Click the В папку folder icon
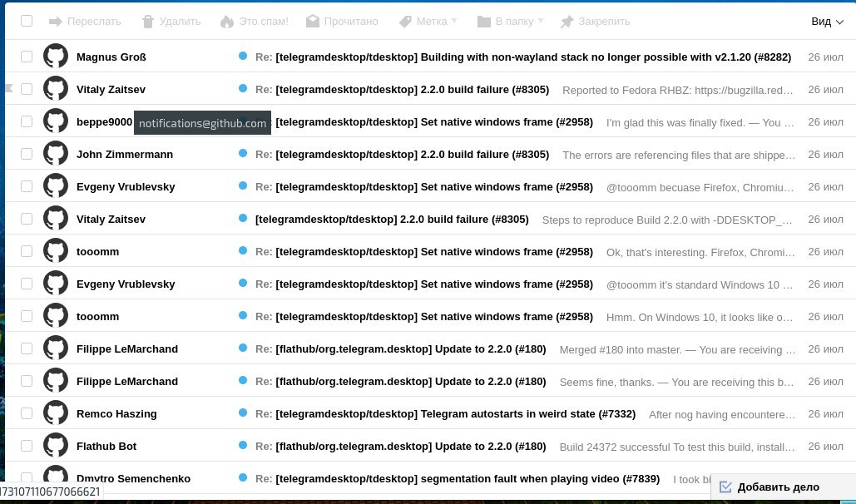Screen dimensions: 856x504 click(483, 22)
